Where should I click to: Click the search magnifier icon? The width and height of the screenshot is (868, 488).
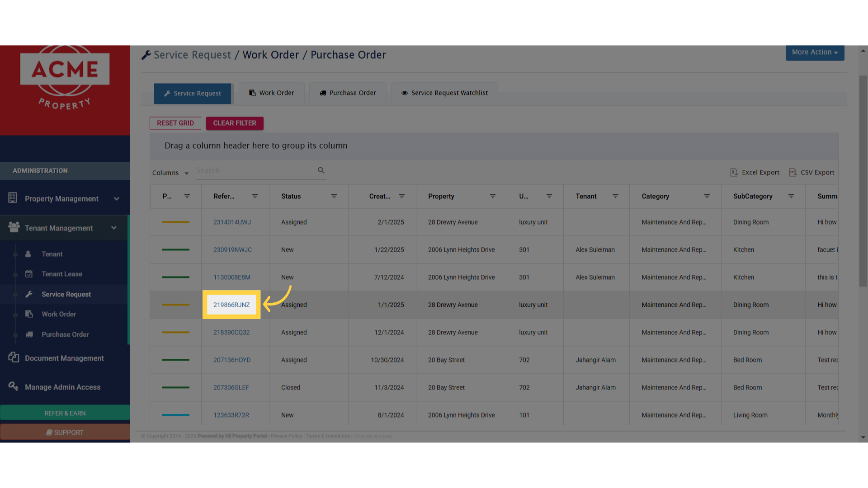pos(321,170)
